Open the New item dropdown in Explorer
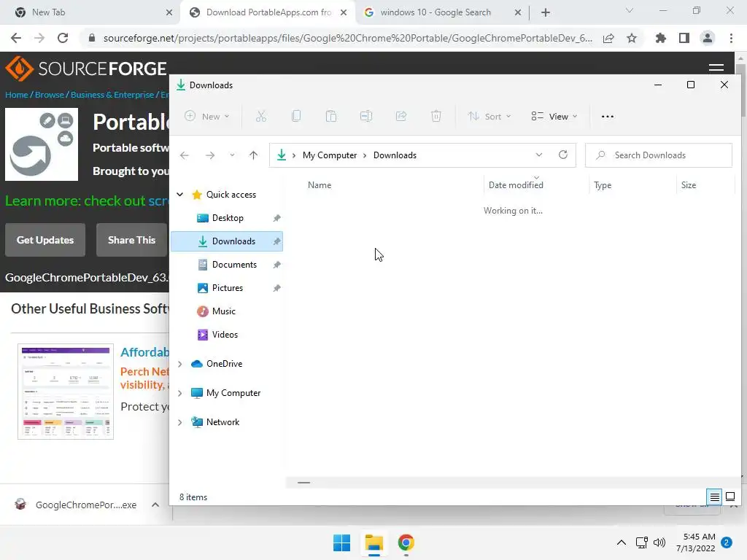The image size is (747, 560). pos(206,116)
